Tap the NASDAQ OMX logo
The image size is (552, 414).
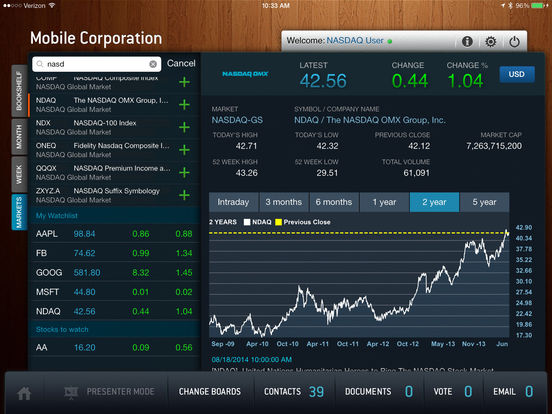pos(245,74)
